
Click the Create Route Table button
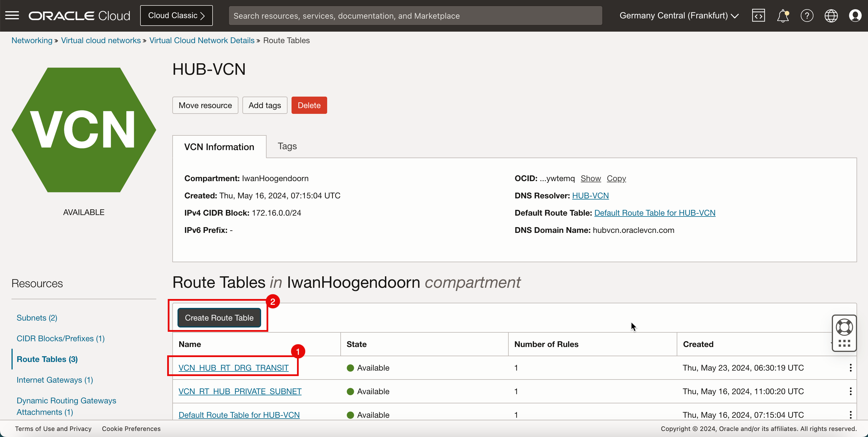click(219, 318)
